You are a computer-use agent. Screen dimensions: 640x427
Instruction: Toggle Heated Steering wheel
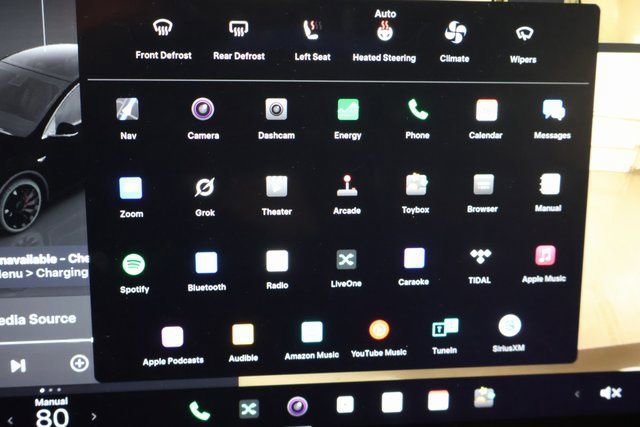tap(385, 32)
